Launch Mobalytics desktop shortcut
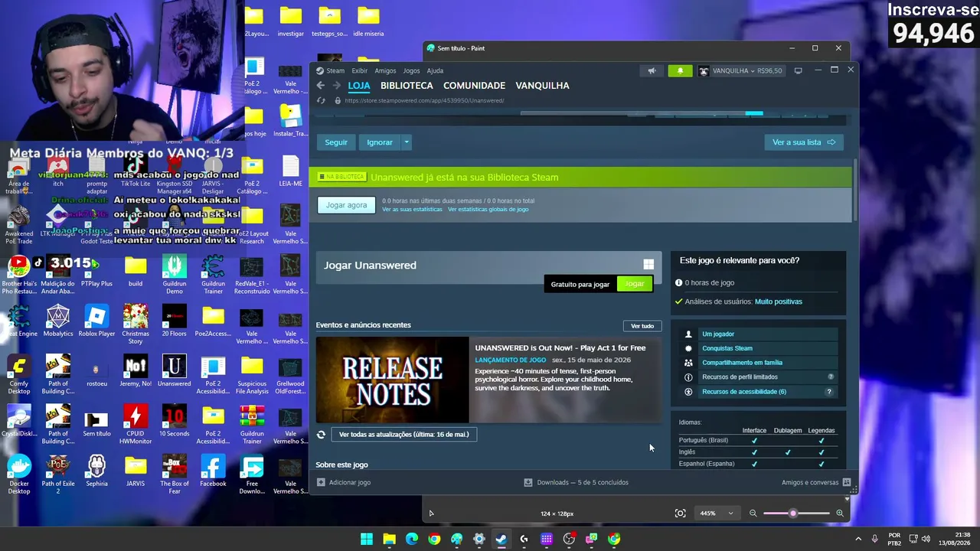The width and height of the screenshot is (980, 551). (58, 321)
